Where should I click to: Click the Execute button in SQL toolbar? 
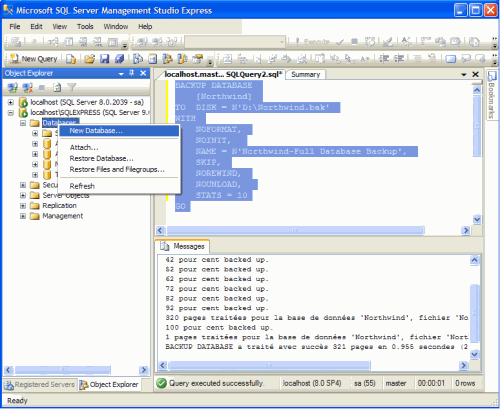tap(313, 42)
